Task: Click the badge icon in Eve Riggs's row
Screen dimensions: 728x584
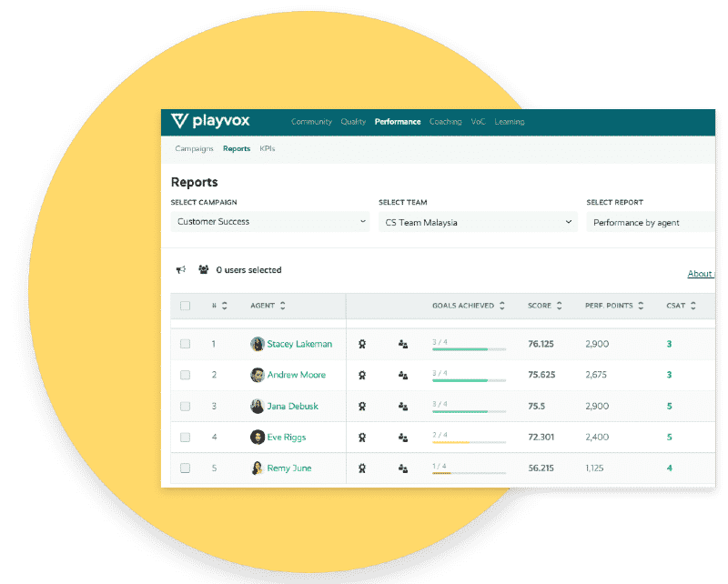Action: [x=362, y=438]
